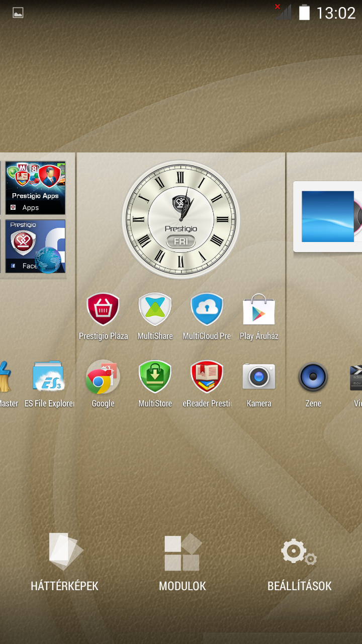This screenshot has height=644, width=362.
Task: Open the Clean Master broom app
Action: pos(8,383)
